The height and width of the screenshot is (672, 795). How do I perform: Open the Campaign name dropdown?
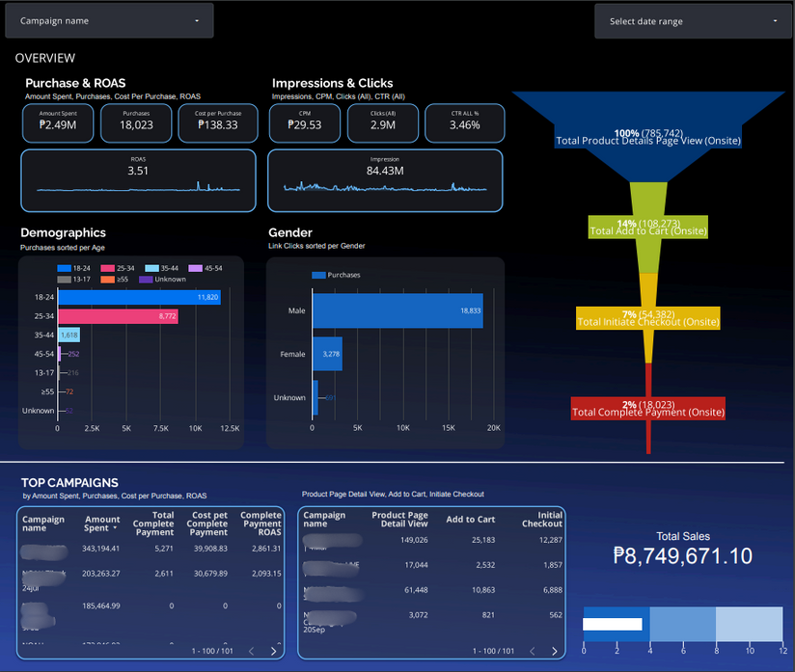(109, 21)
